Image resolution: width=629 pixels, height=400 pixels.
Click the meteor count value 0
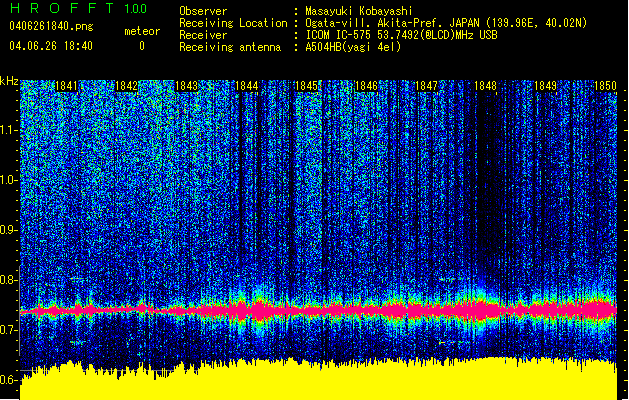coord(142,46)
